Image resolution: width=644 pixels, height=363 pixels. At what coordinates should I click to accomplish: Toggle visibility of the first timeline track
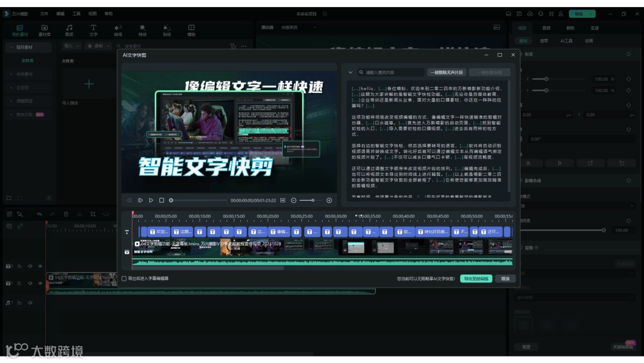(x=40, y=266)
